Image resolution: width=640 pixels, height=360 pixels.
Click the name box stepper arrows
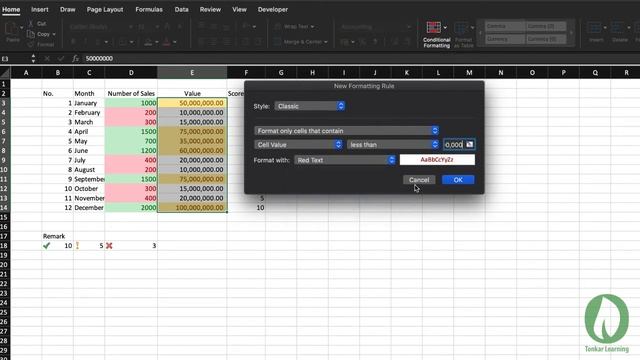point(33,59)
